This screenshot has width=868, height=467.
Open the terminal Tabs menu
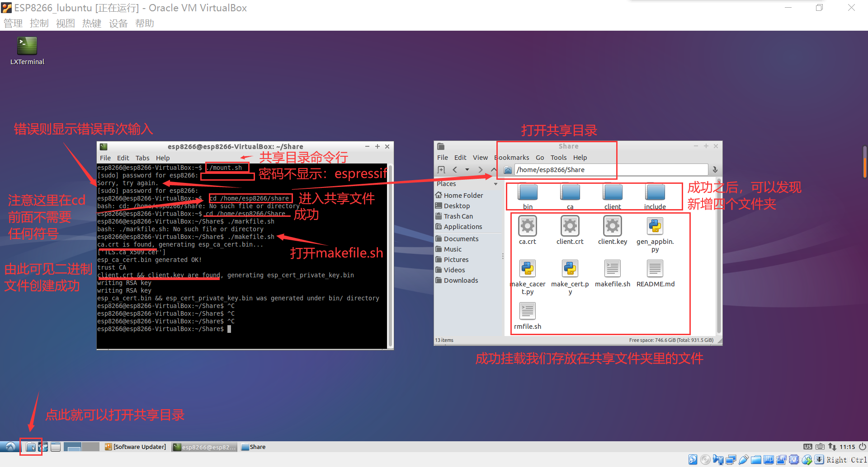click(x=142, y=158)
